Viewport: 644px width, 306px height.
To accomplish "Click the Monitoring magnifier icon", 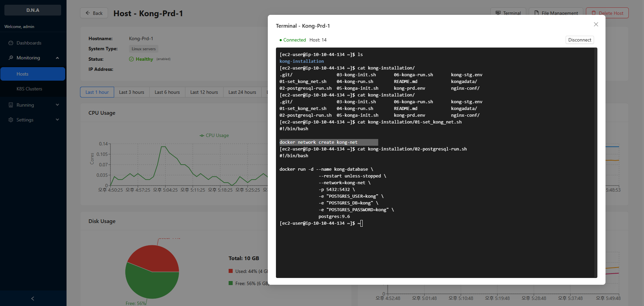I will (x=11, y=58).
